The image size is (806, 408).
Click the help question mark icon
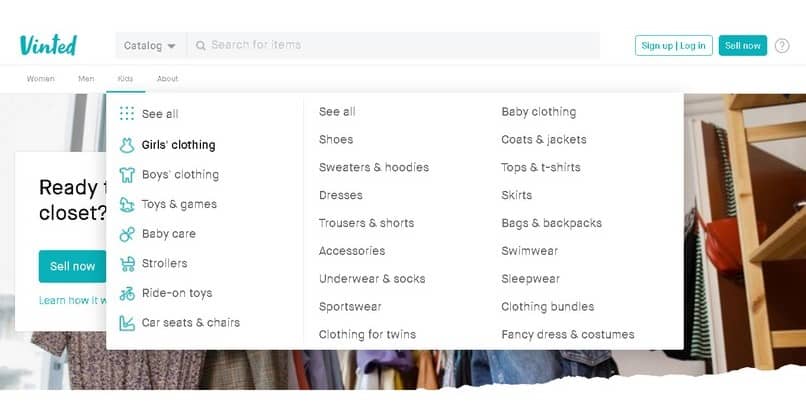coord(781,45)
